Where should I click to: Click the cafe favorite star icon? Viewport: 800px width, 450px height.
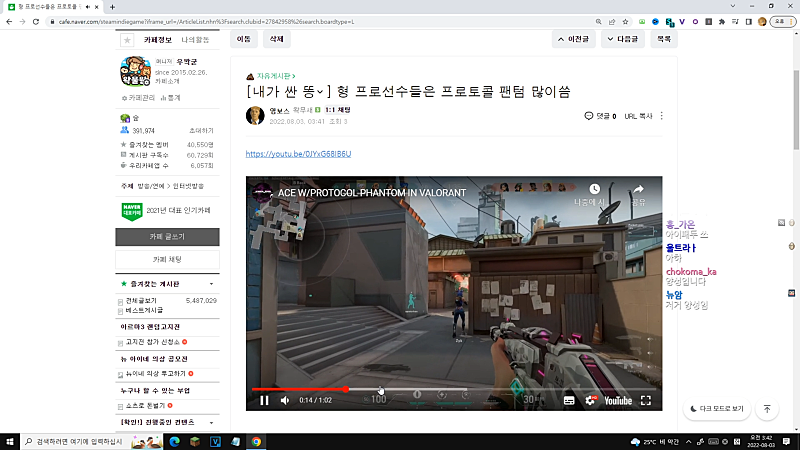[127, 40]
